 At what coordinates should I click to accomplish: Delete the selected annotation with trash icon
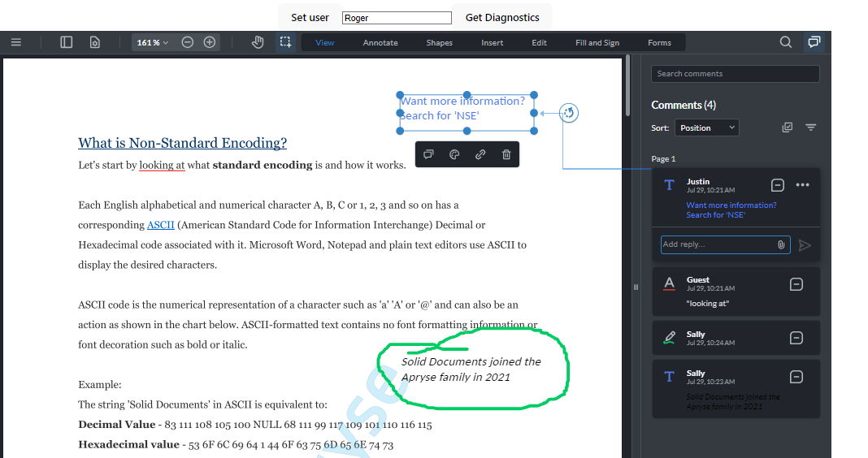pyautogui.click(x=506, y=154)
